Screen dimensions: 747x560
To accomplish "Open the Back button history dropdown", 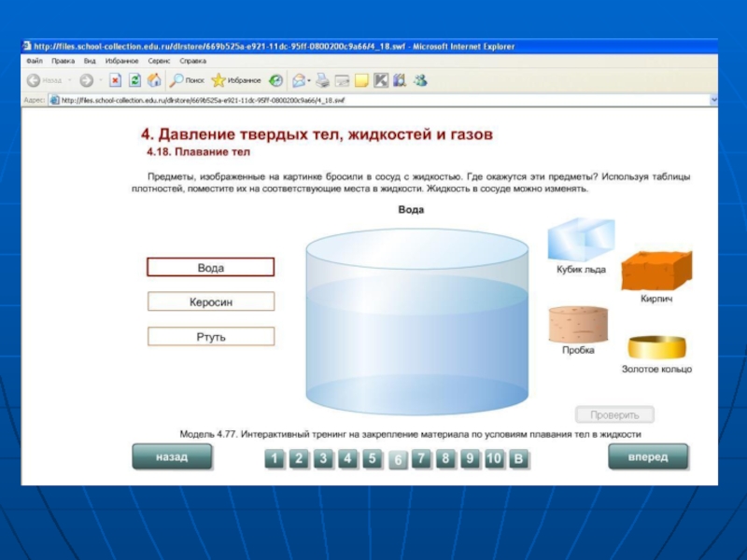I will (x=69, y=80).
